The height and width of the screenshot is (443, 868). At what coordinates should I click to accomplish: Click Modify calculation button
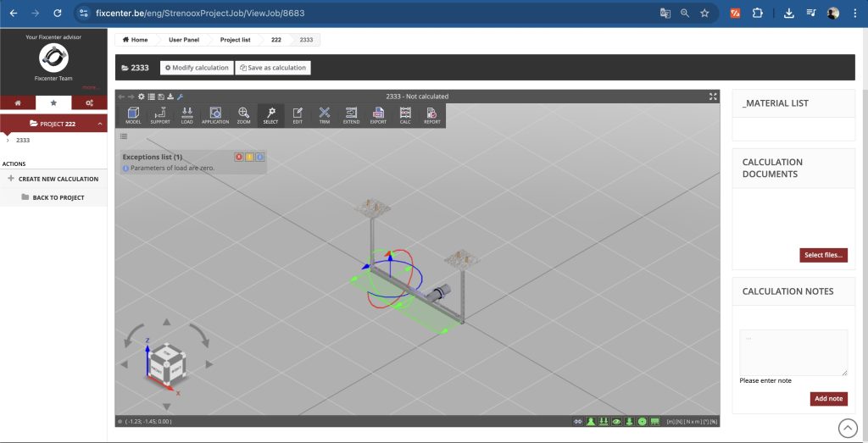(197, 68)
